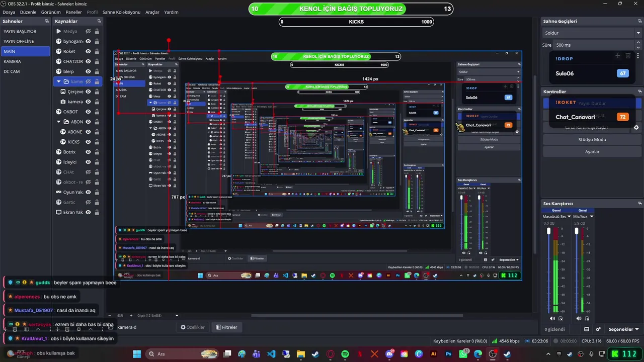This screenshot has width=644, height=362.
Task: Open virtual camera settings gear
Action: coord(636,128)
